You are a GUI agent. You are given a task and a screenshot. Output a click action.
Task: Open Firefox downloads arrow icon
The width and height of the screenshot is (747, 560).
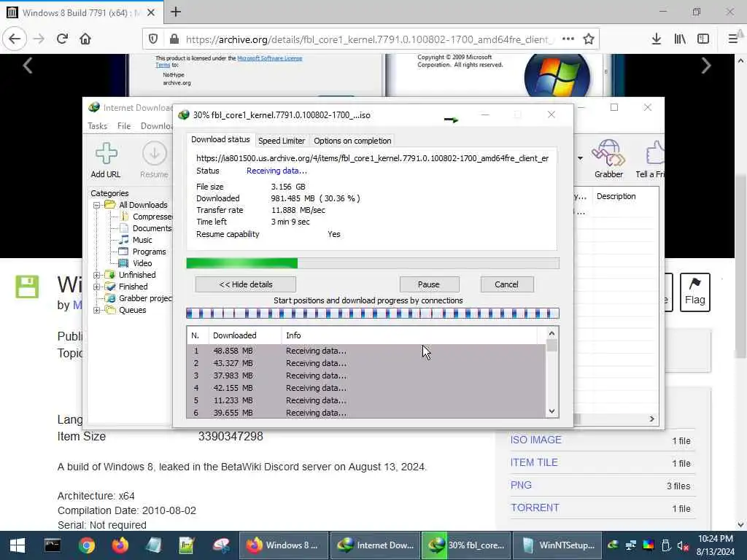657,39
